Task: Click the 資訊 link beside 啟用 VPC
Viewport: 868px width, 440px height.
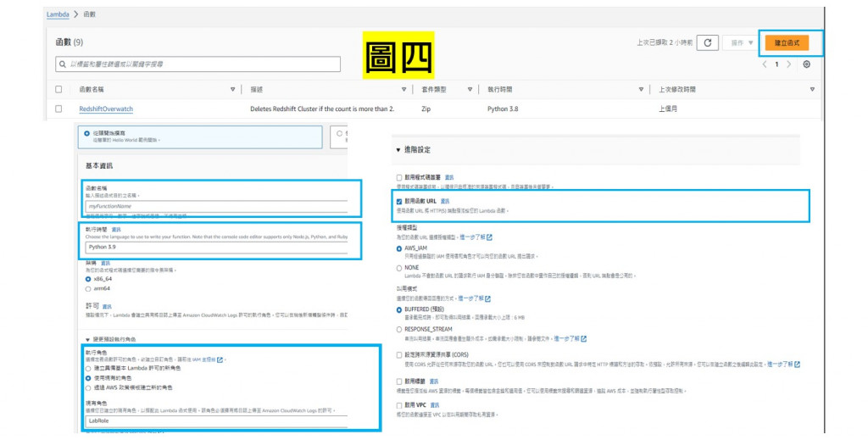Action: pos(435,405)
